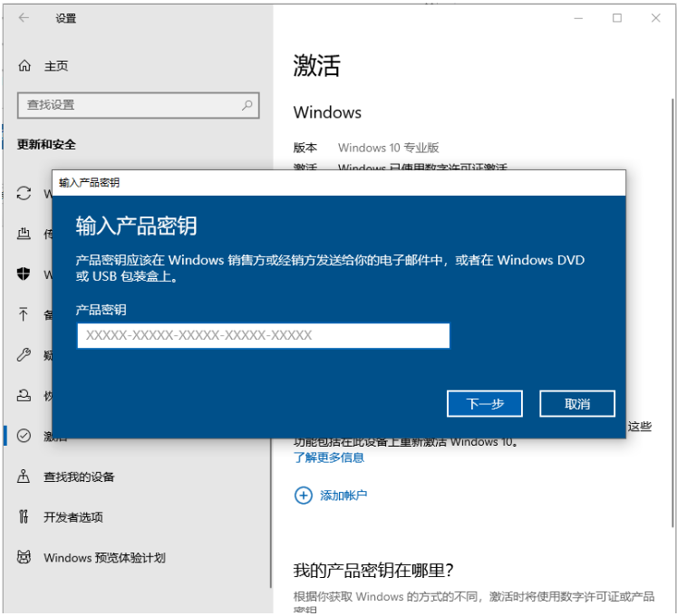Maximize the Settings window
677x616 pixels.
(617, 18)
